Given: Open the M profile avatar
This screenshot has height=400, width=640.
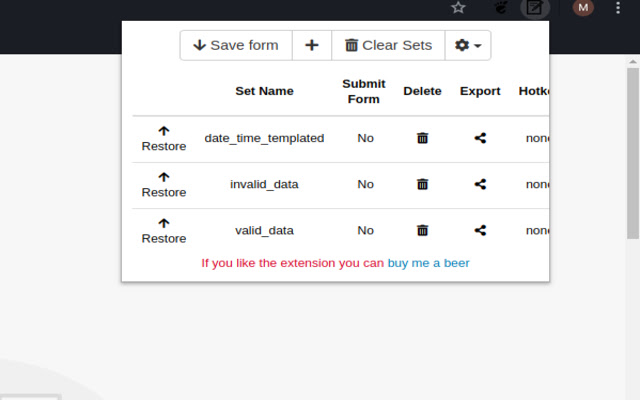Looking at the screenshot, I should (x=583, y=7).
